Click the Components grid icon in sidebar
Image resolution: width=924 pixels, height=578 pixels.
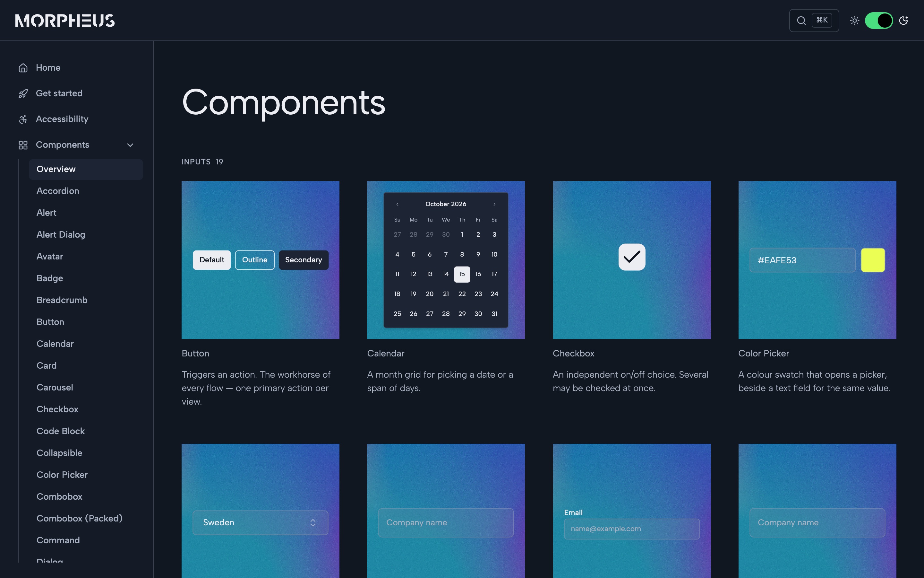pyautogui.click(x=23, y=145)
